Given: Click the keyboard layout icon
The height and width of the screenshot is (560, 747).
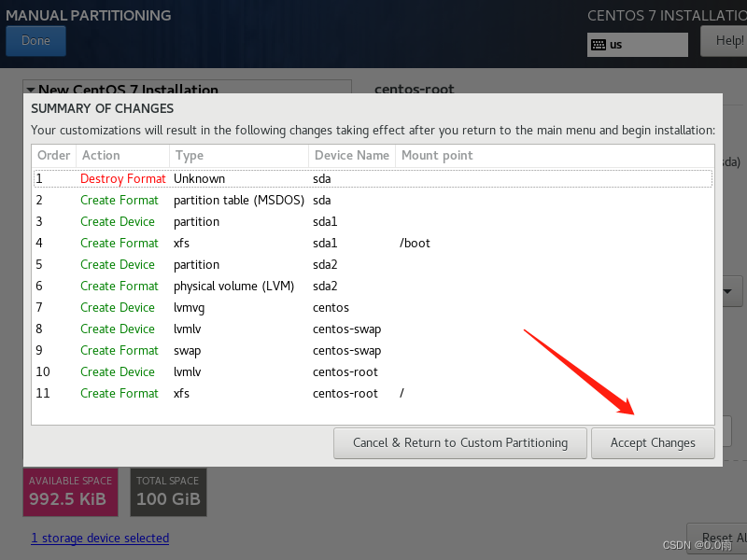Looking at the screenshot, I should pyautogui.click(x=599, y=45).
